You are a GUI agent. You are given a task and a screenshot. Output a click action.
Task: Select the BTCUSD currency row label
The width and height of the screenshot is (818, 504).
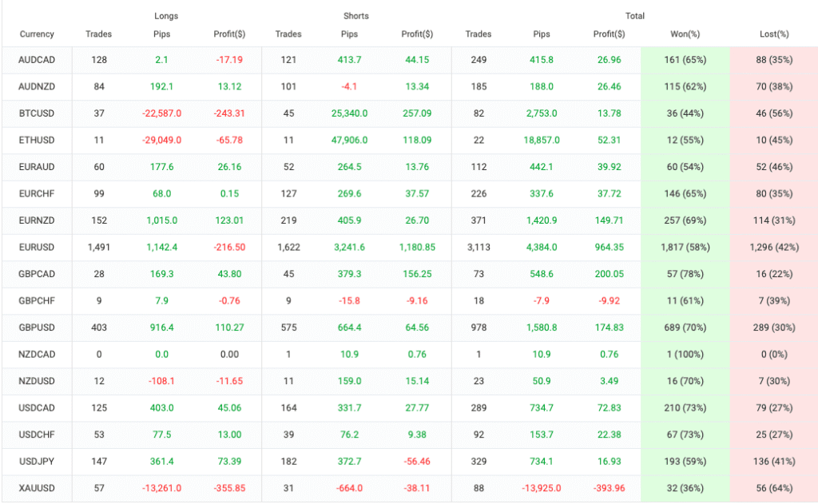tap(37, 113)
